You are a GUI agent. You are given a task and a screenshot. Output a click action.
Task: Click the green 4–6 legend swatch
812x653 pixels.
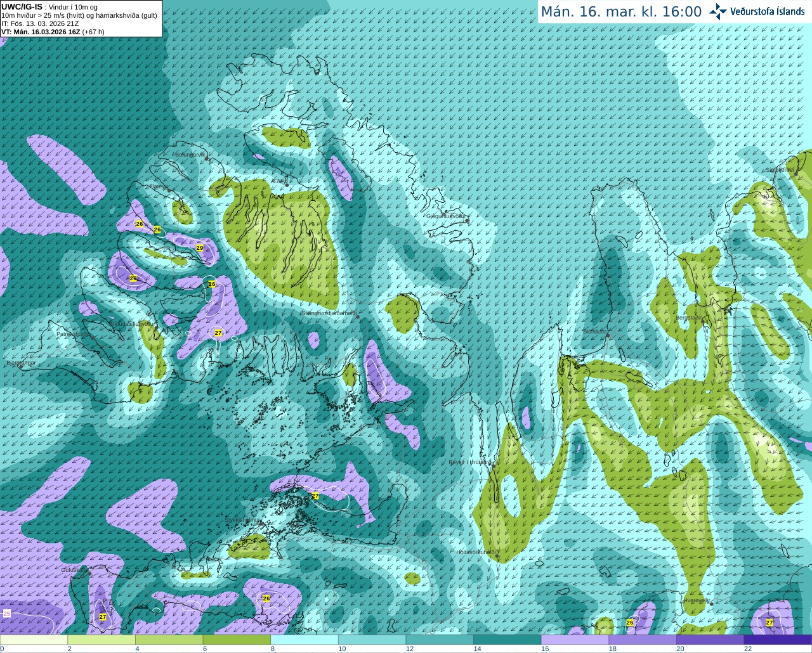pos(169,640)
